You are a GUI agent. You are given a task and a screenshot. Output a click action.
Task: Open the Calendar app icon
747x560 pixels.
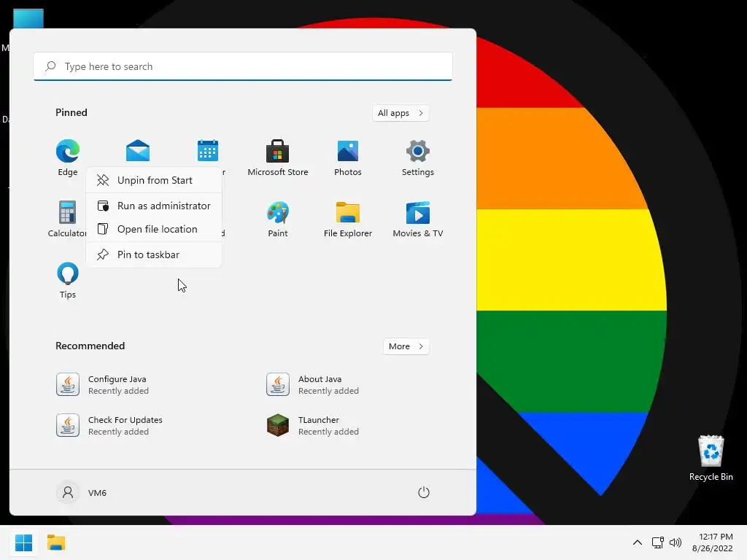[208, 151]
